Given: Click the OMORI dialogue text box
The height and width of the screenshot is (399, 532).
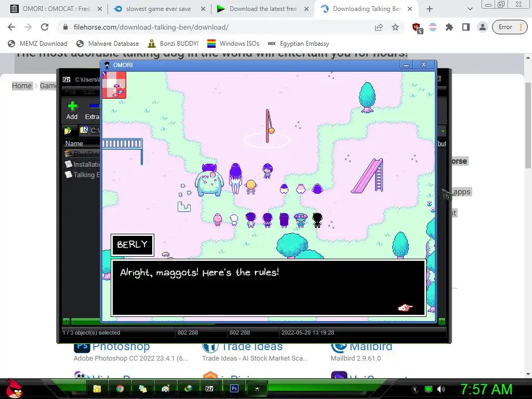Looking at the screenshot, I should tap(269, 288).
